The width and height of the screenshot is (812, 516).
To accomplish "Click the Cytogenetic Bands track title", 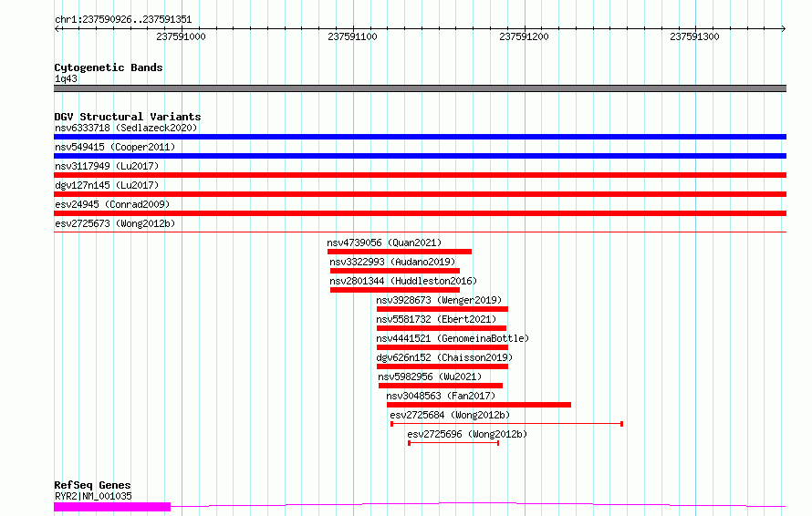I will click(x=109, y=67).
